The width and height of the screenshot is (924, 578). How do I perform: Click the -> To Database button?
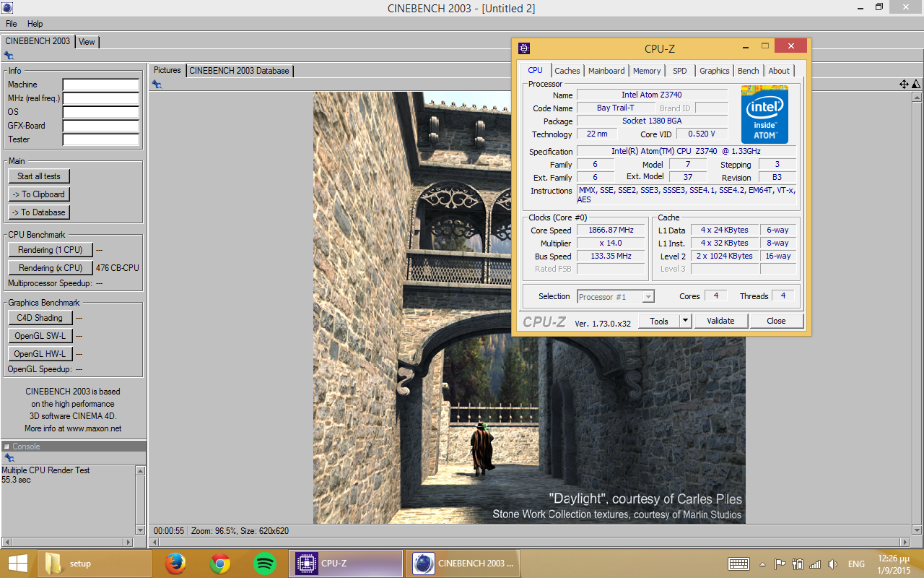coord(39,212)
